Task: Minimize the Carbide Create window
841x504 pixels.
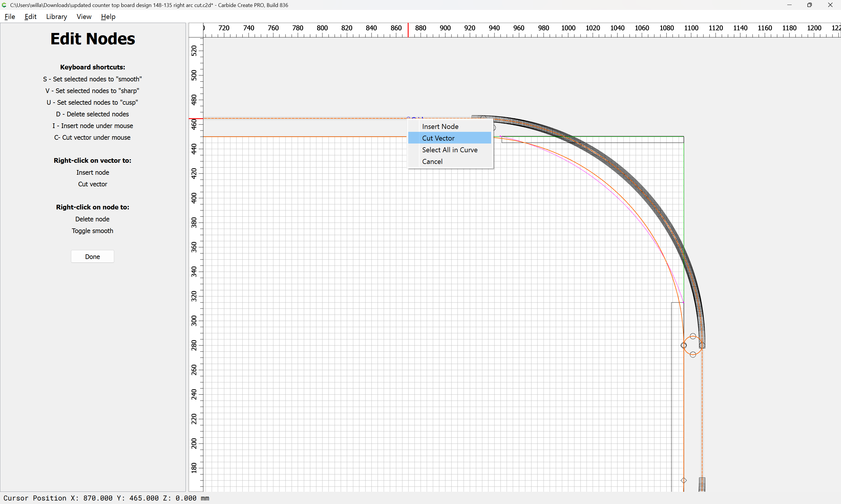Action: click(x=789, y=5)
